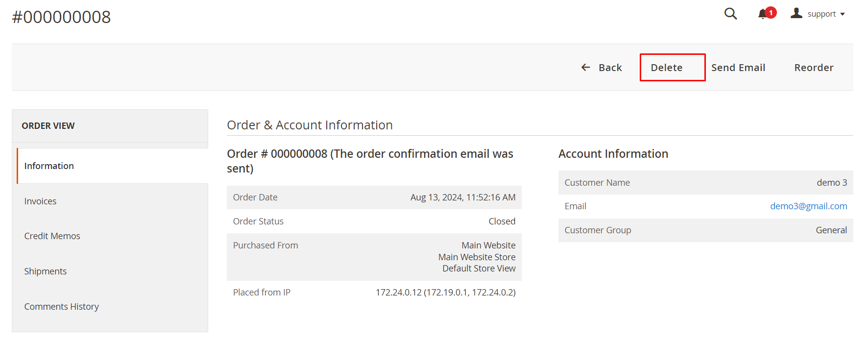Screen dimensions: 868x344
Task: Go to the Shipments tab
Action: [x=45, y=271]
